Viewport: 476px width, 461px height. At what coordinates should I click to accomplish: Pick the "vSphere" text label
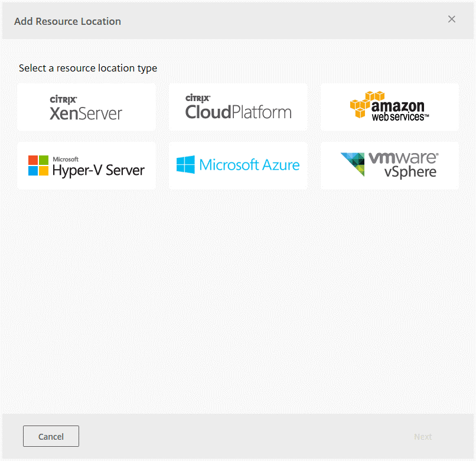(x=410, y=173)
